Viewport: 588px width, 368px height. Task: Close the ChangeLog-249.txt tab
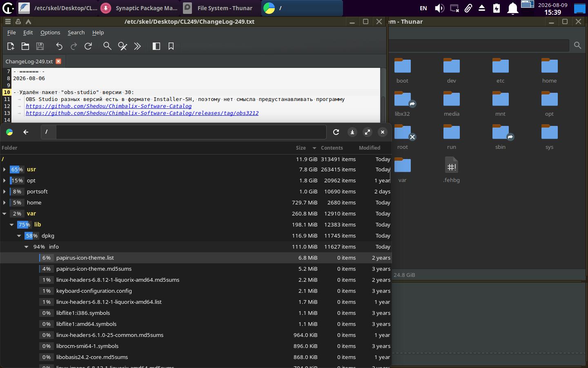point(58,61)
